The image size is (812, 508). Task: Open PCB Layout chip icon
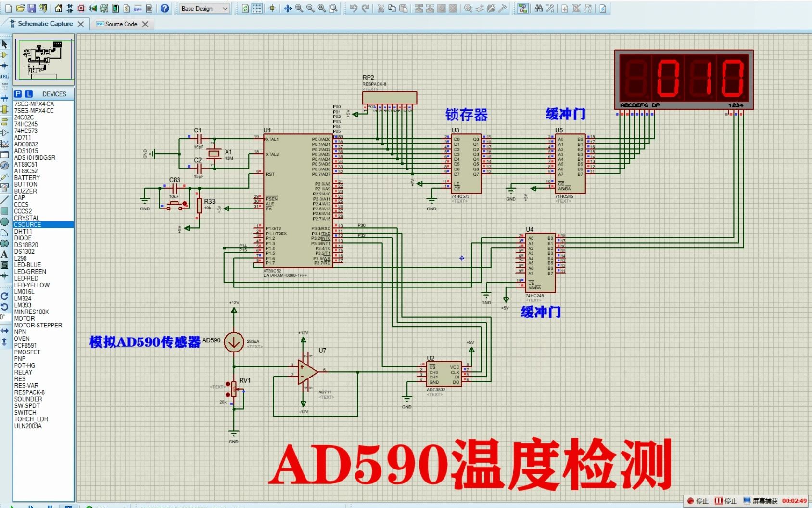pos(81,8)
